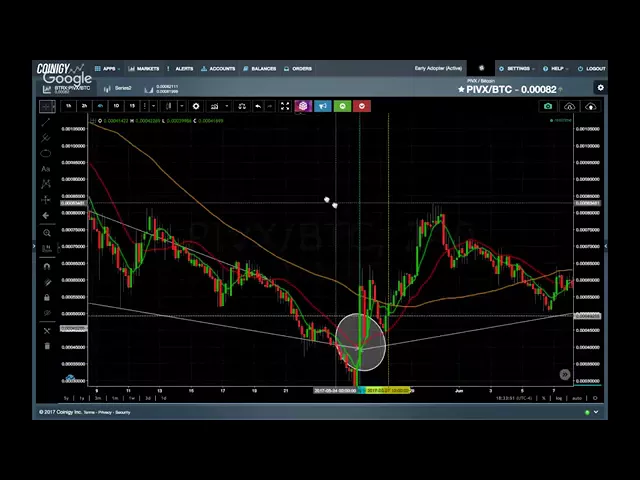Screen dimensions: 640x480
Task: Select the long/short position tool
Action: coord(46,200)
